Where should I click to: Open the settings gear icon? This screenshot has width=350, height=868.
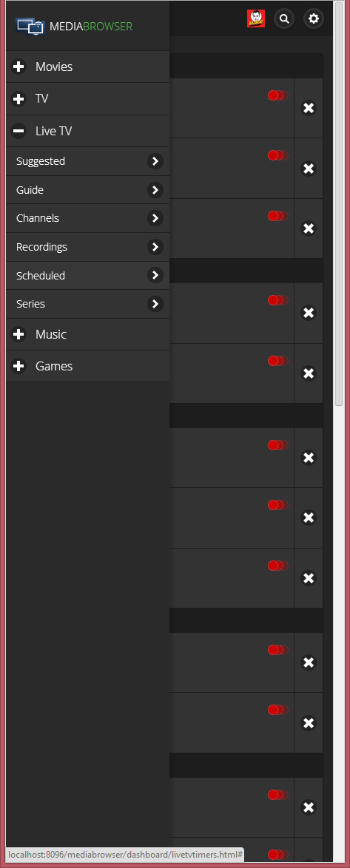[x=314, y=18]
